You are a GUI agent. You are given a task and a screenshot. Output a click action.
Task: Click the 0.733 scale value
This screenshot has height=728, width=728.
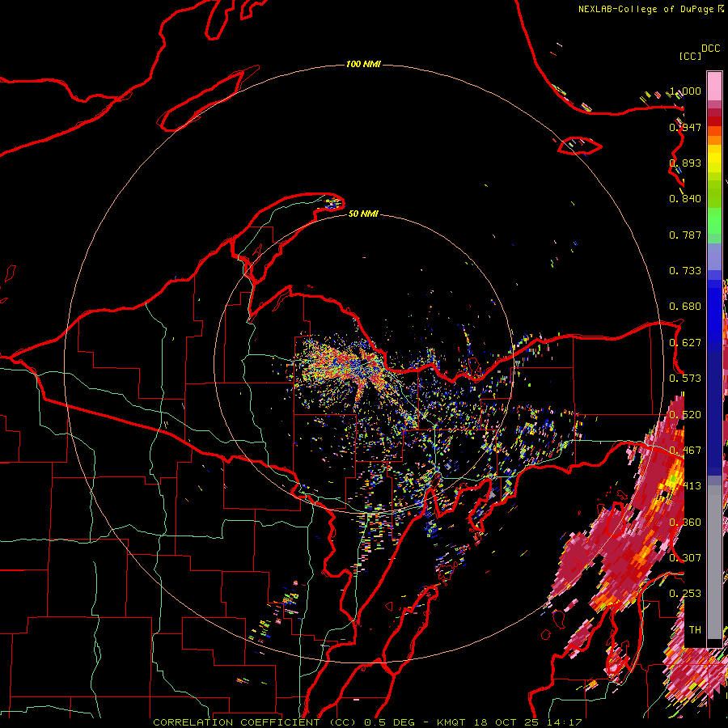685,271
